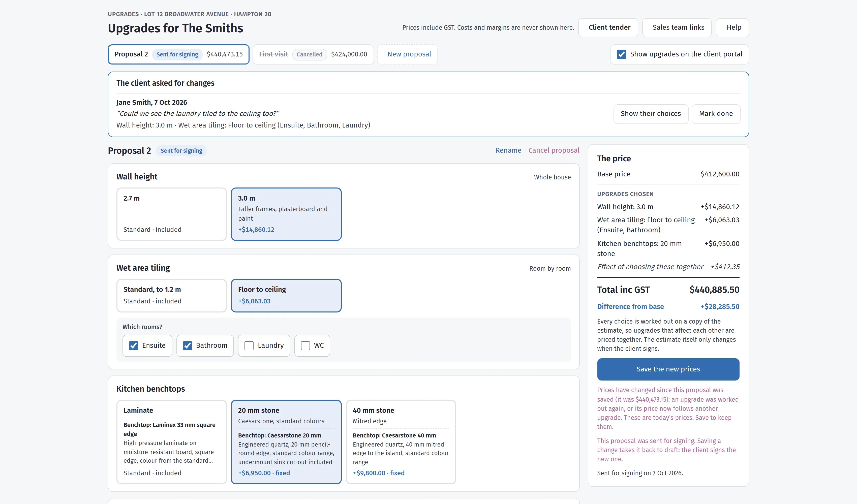The width and height of the screenshot is (857, 504).
Task: Click the Upgrades for The Smiths heading
Action: pyautogui.click(x=175, y=28)
